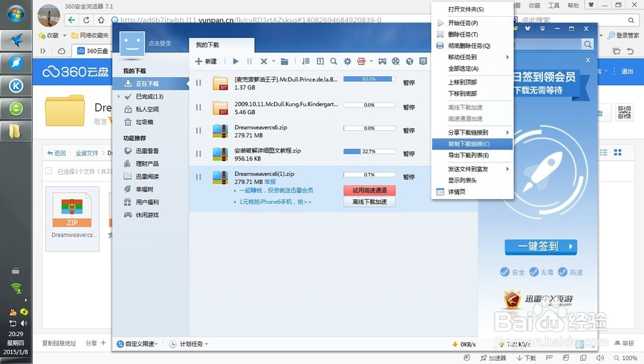Start selected task with toolbar play icon

pyautogui.click(x=235, y=62)
